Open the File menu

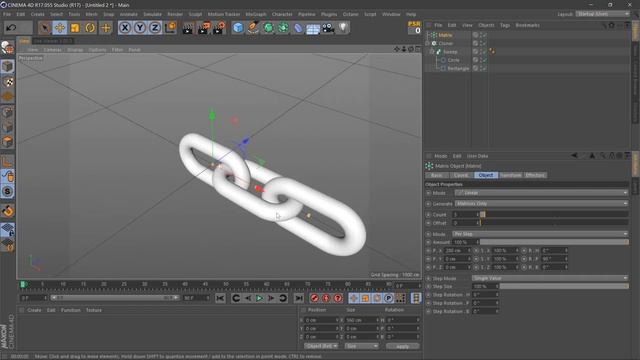pos(7,14)
